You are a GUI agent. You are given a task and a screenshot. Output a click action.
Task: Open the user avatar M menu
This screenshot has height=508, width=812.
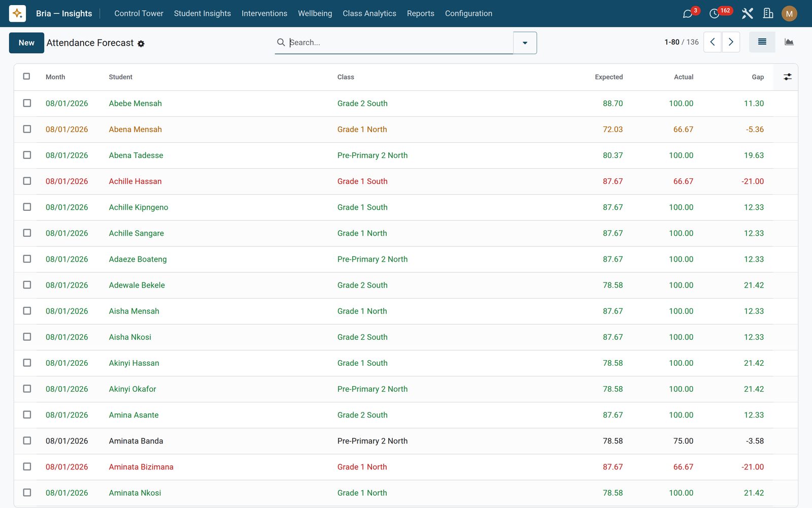pyautogui.click(x=789, y=14)
